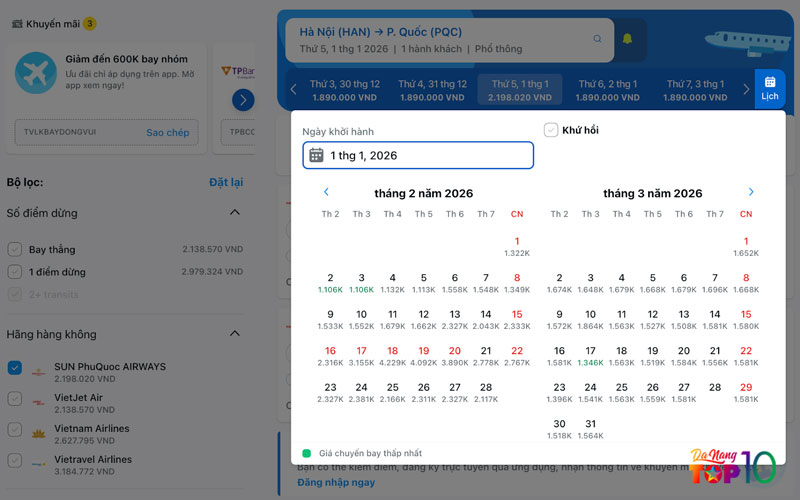Collapse the Hãng hàng không section
Image resolution: width=800 pixels, height=500 pixels.
(x=235, y=334)
